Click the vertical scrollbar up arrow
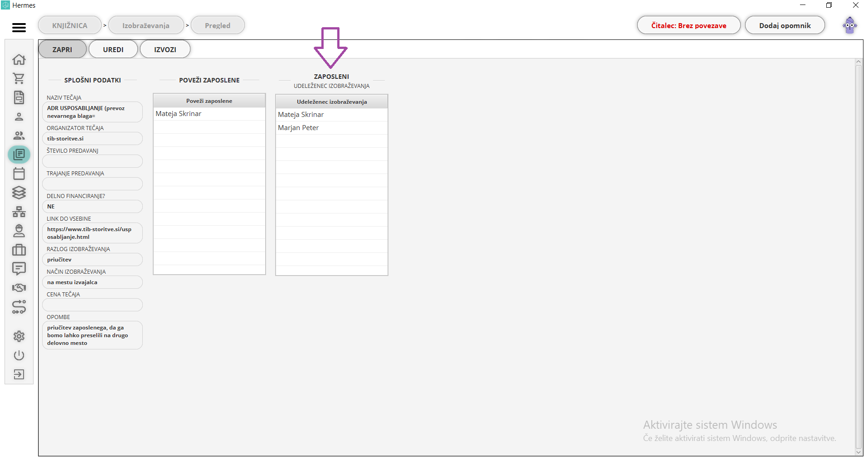Screen dimensions: 868x465 pyautogui.click(x=858, y=62)
